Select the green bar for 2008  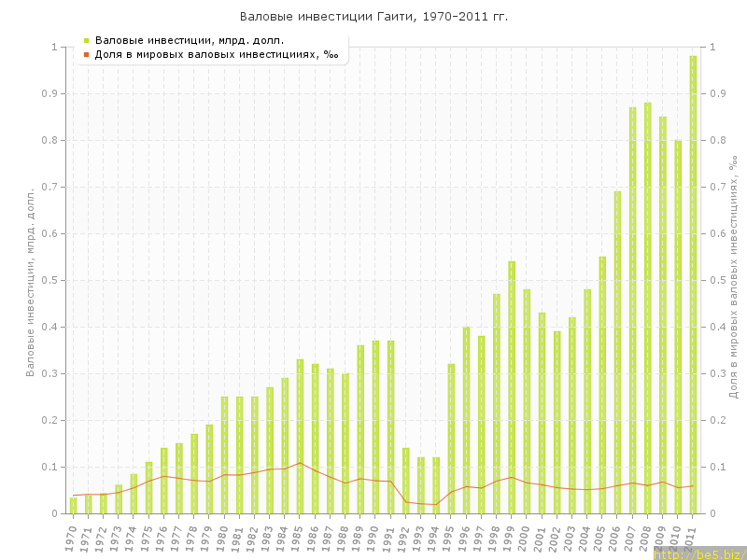647,308
